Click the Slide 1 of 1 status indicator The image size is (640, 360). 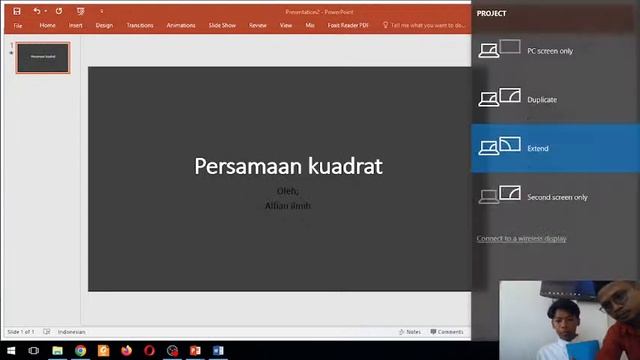pyautogui.click(x=21, y=332)
